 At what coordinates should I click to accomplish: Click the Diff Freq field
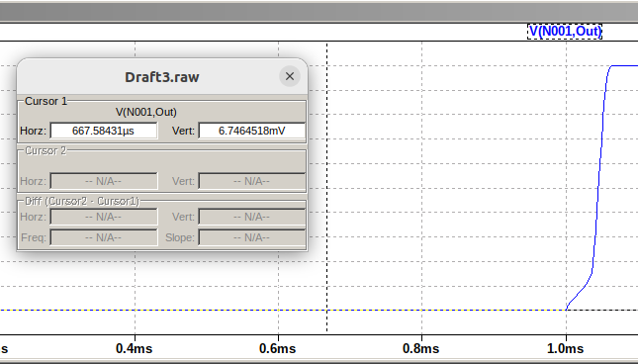104,237
